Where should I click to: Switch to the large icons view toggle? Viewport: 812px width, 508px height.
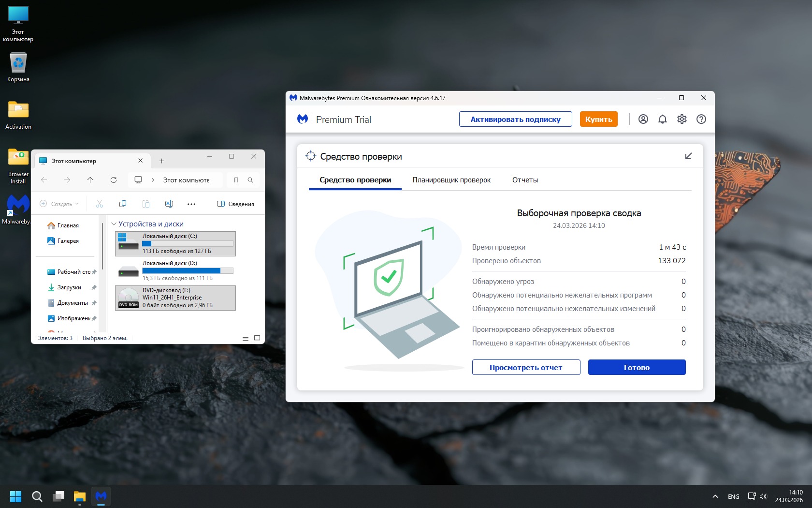(x=257, y=338)
